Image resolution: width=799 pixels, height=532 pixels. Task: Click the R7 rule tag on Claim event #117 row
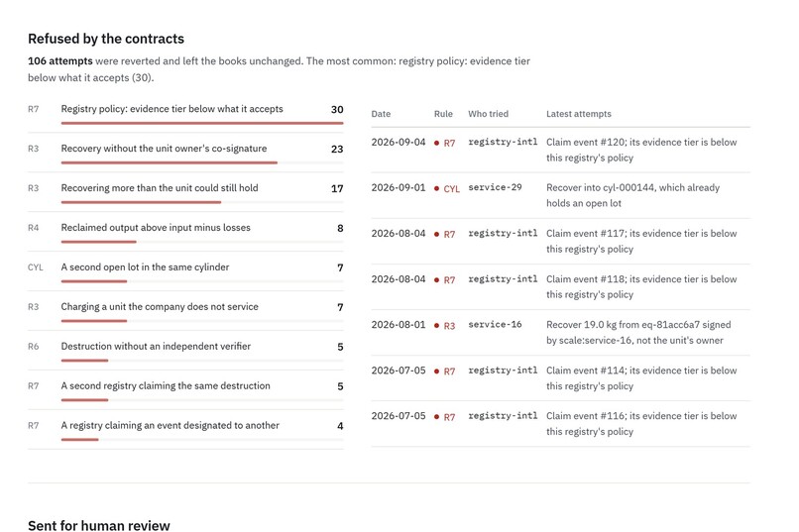[445, 234]
